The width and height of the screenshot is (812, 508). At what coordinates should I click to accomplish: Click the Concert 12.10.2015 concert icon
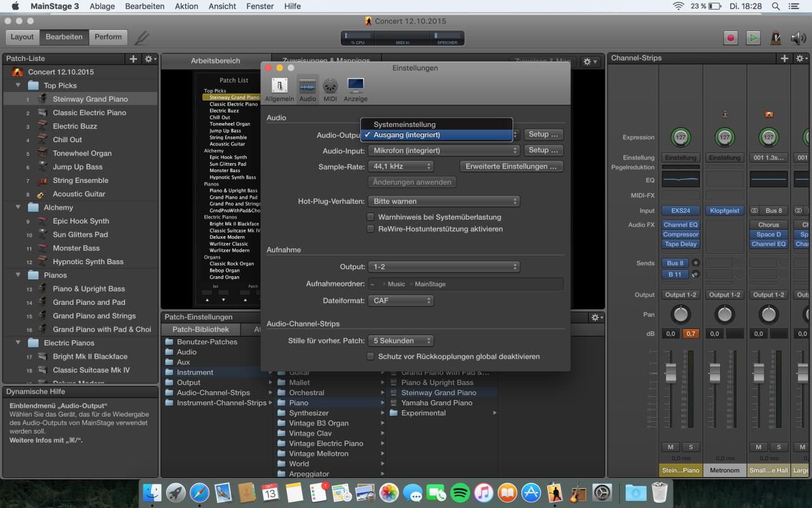(x=18, y=72)
